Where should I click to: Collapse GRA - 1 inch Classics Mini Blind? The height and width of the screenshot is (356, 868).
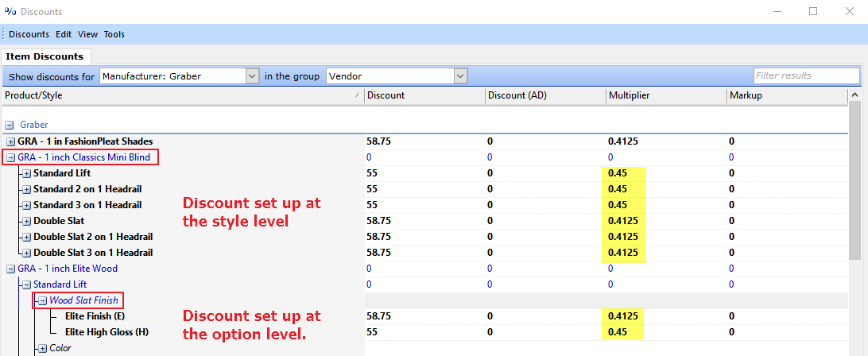[10, 158]
